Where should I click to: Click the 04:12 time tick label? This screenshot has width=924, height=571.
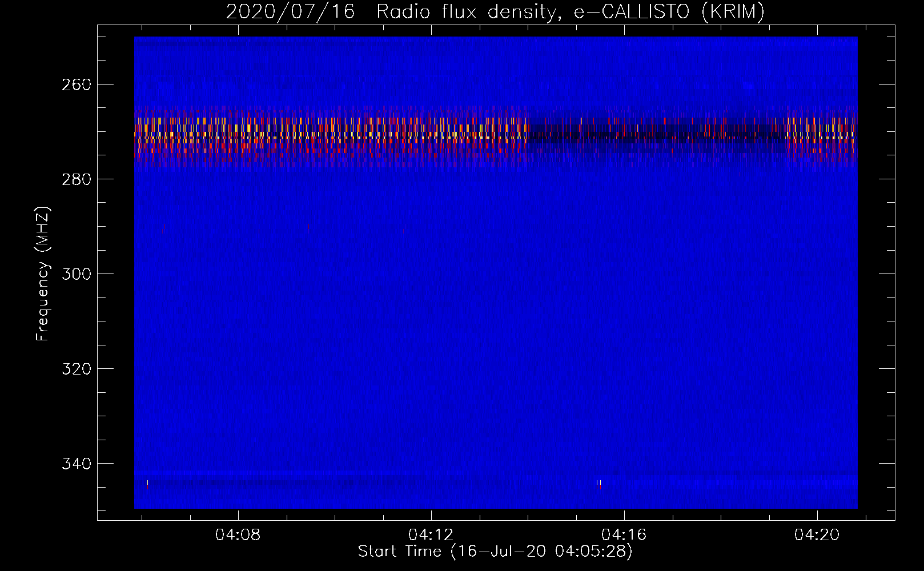click(x=431, y=535)
